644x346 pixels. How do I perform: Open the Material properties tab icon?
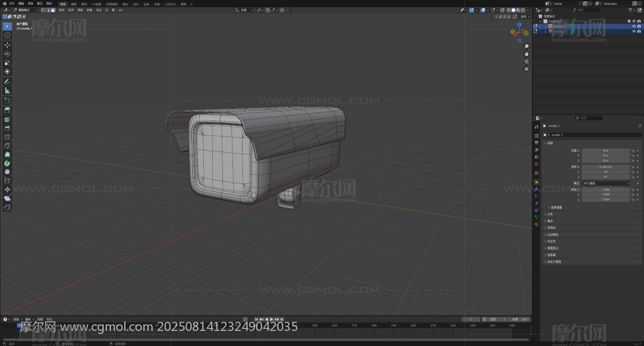pyautogui.click(x=536, y=224)
